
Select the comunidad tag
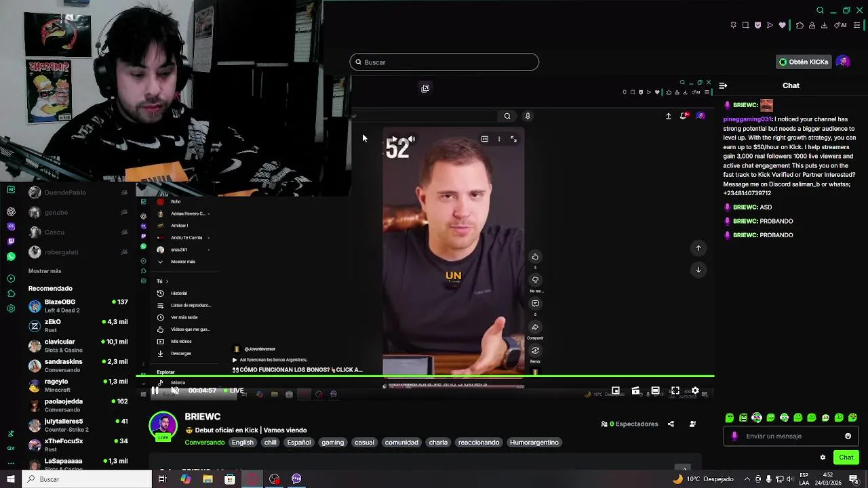pos(401,443)
